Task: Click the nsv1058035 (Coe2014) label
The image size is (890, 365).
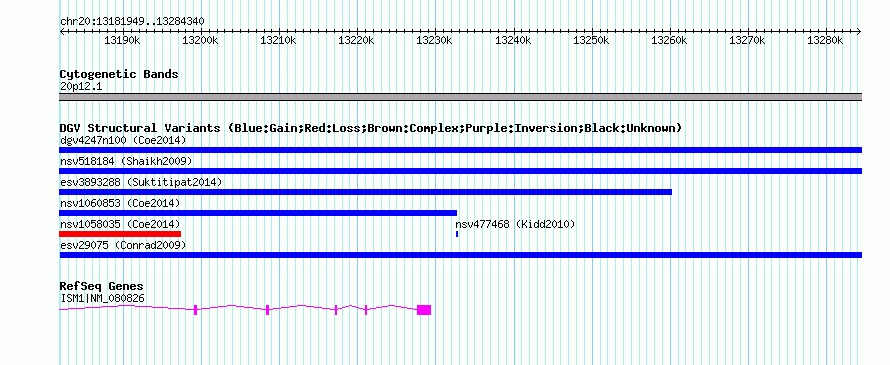Action: (120, 224)
